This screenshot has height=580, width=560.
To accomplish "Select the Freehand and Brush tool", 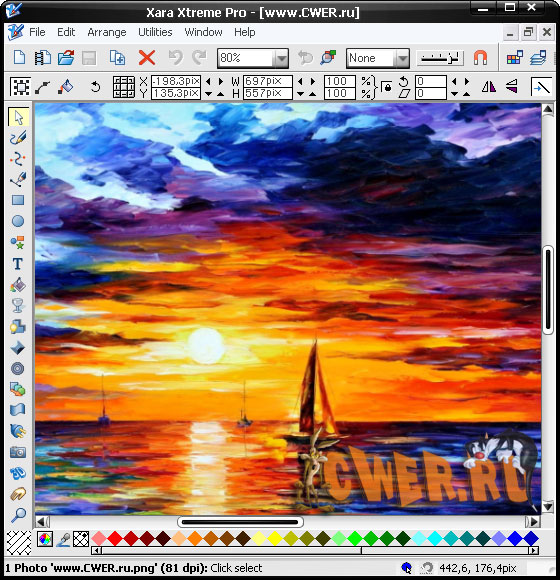I will coord(18,138).
